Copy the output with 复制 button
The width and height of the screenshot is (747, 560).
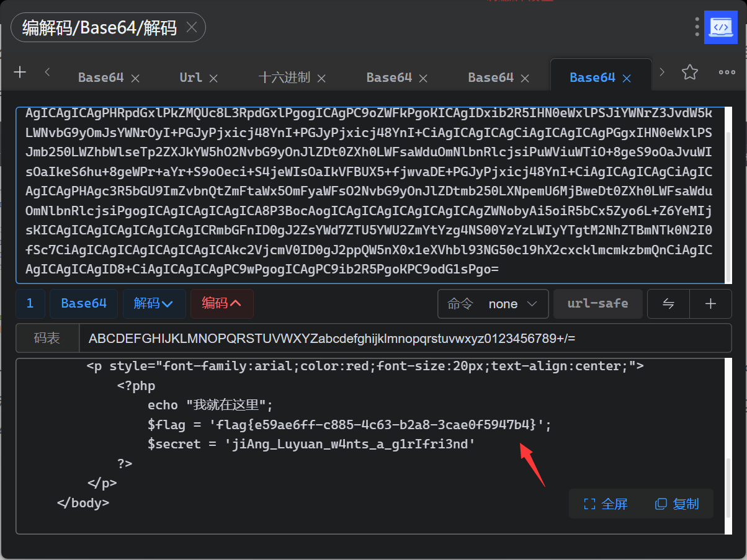(x=677, y=504)
